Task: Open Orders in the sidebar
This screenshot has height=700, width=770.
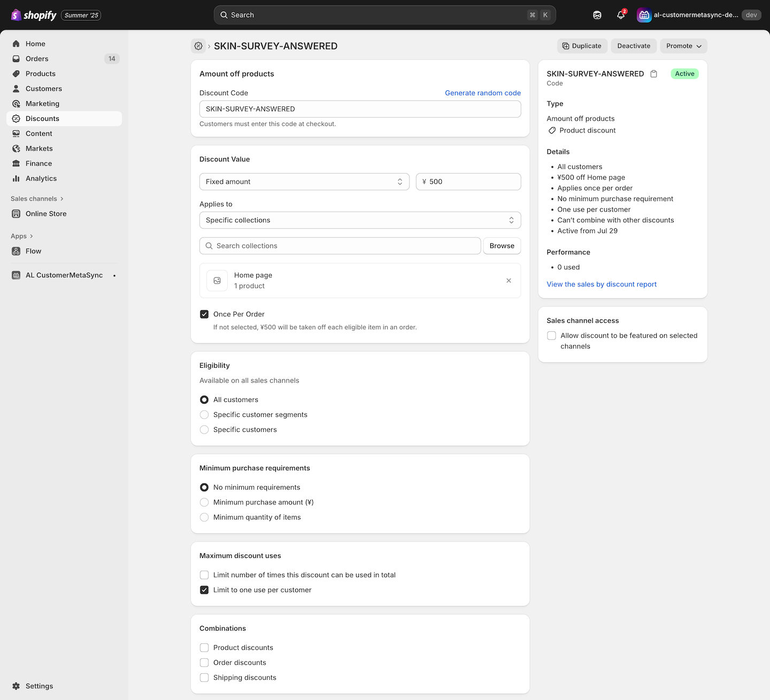Action: click(37, 59)
